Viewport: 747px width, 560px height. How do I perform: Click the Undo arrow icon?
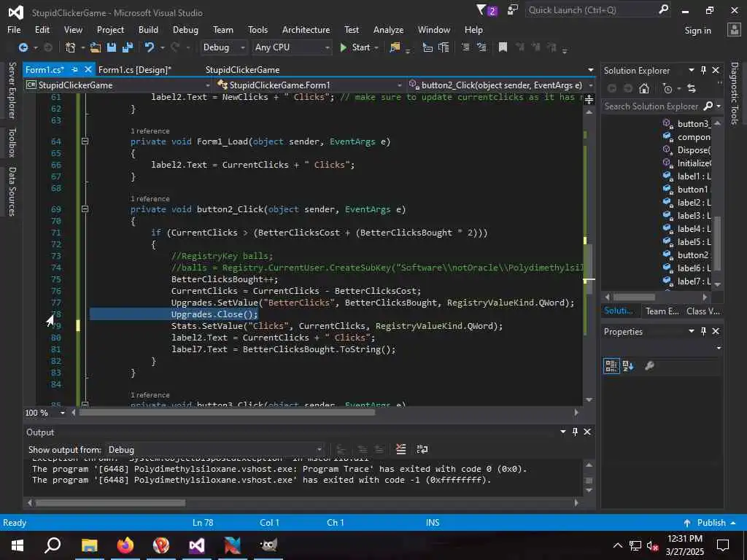pyautogui.click(x=149, y=47)
